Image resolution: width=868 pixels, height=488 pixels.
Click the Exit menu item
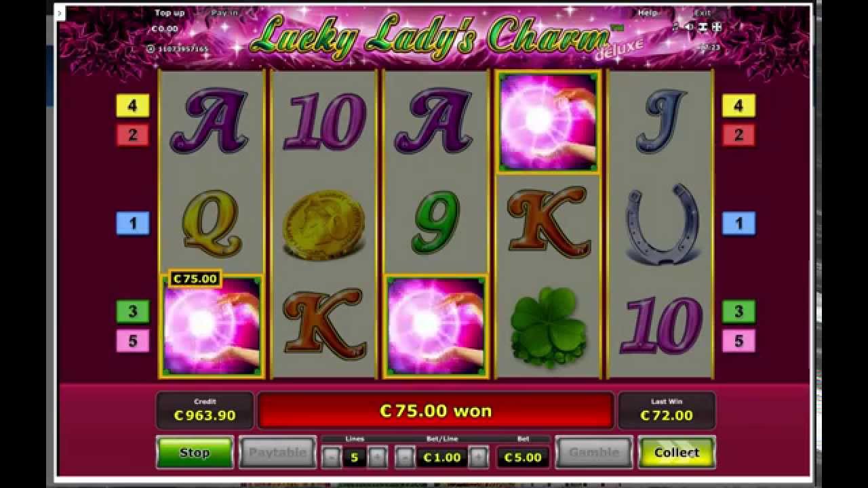coord(703,13)
